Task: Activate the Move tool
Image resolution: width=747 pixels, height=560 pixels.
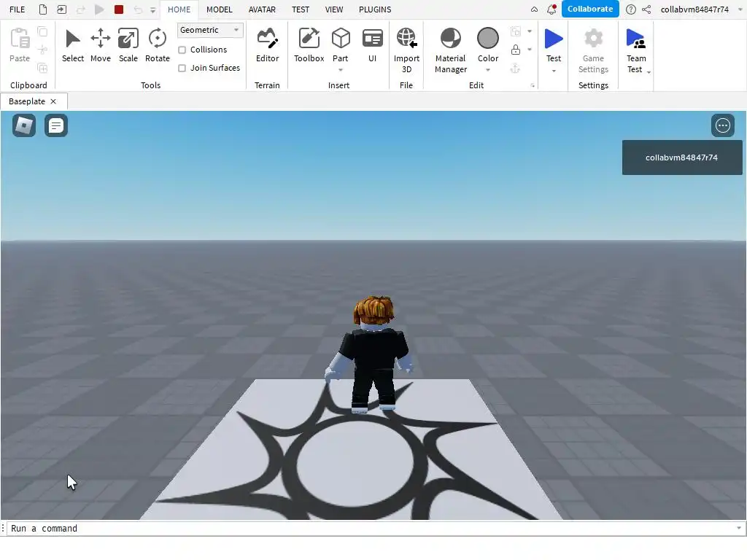Action: click(101, 45)
